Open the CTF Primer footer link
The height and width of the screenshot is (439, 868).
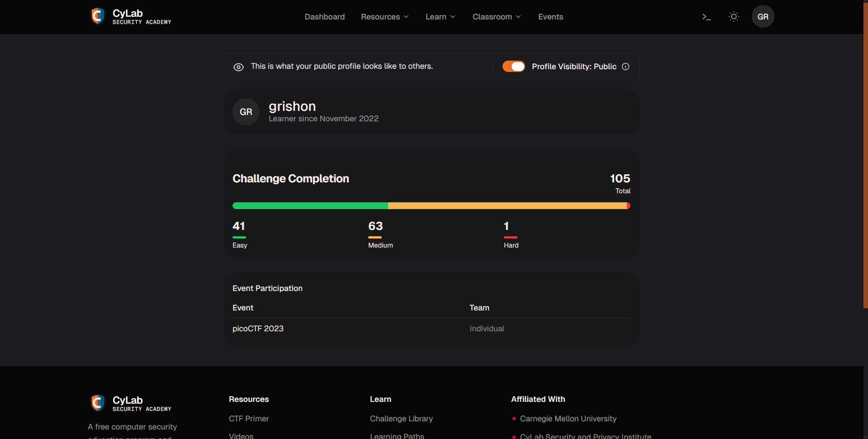[x=249, y=419]
